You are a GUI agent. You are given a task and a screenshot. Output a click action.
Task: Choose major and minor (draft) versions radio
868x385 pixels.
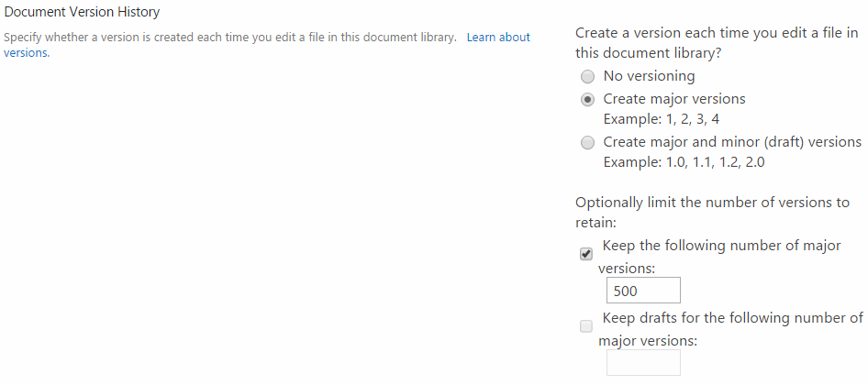(x=587, y=143)
